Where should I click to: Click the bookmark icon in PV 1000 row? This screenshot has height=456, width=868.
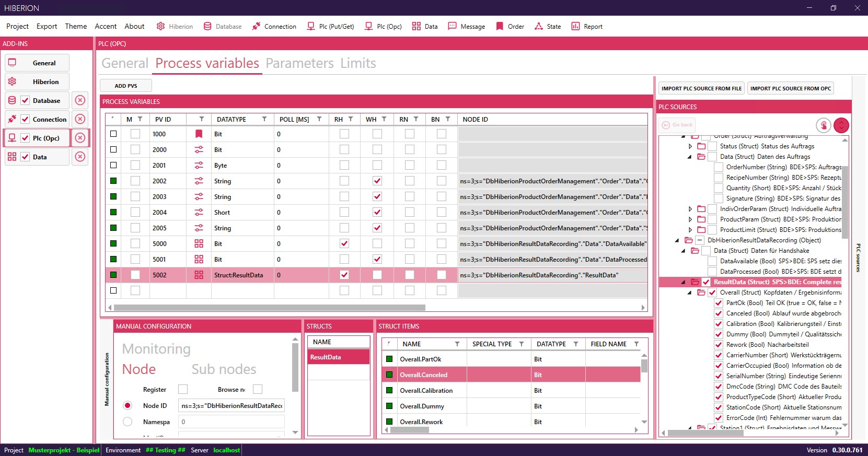point(199,134)
